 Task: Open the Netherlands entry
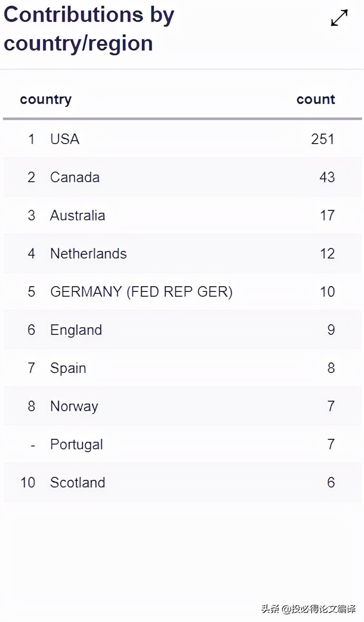tap(182, 253)
